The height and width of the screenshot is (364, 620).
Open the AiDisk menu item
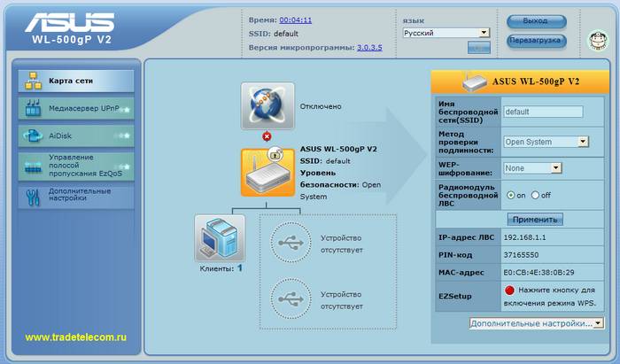(75, 136)
